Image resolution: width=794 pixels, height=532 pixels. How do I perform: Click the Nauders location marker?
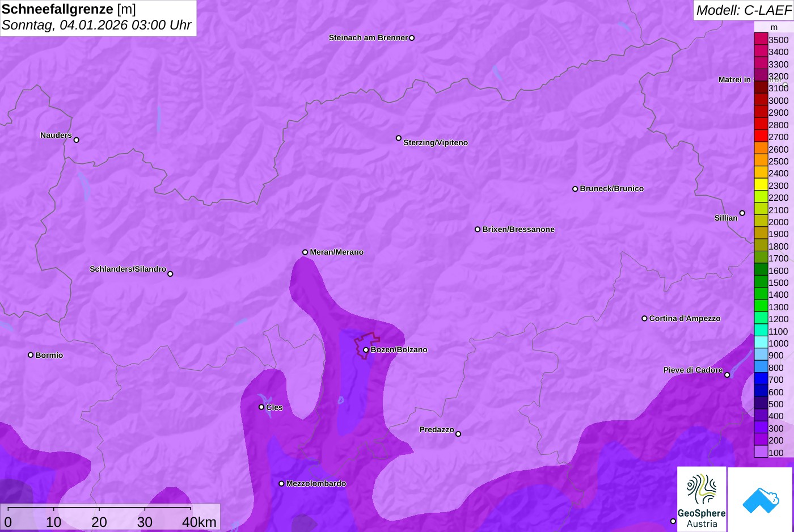77,140
